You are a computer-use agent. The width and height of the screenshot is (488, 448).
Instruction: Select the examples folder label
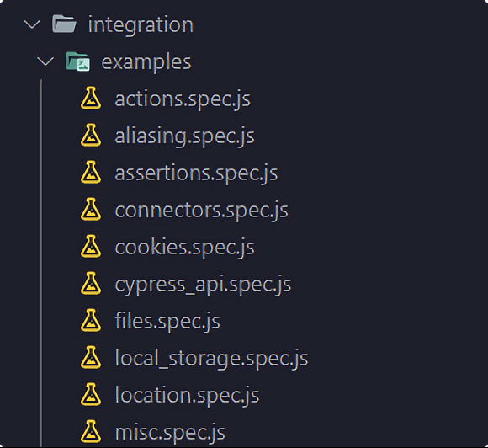point(146,61)
